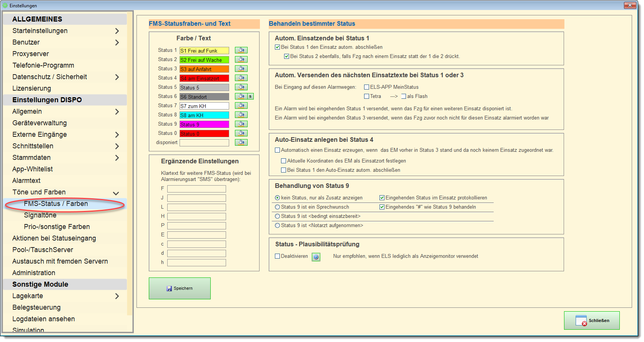Click the small 's' button beside Status 6
This screenshot has height=342, width=644.
pos(250,96)
